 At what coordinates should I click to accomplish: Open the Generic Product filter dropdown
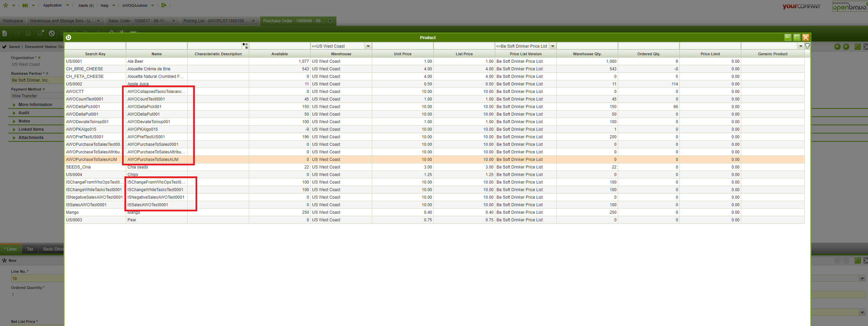point(801,46)
